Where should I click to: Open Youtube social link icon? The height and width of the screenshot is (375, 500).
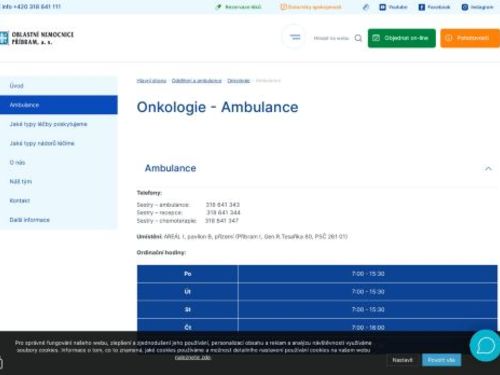pos(383,7)
